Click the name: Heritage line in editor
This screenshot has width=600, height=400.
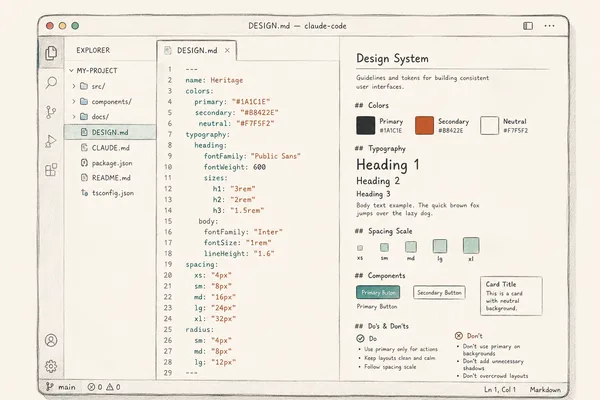(x=214, y=80)
